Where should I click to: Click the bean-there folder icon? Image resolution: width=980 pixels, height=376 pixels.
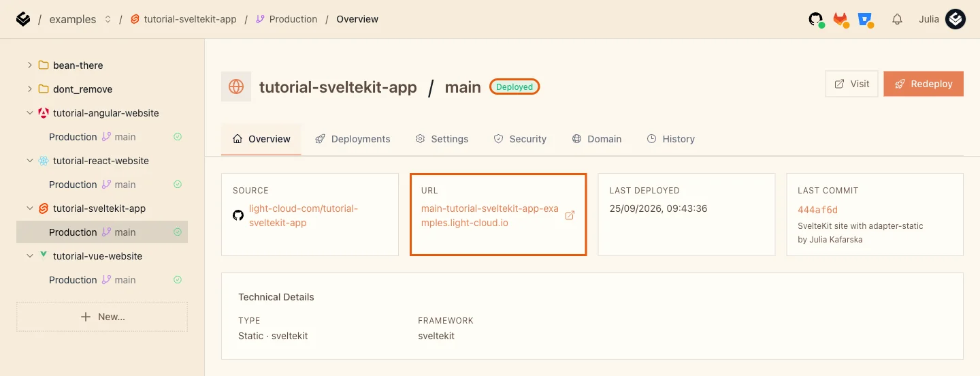coord(44,65)
